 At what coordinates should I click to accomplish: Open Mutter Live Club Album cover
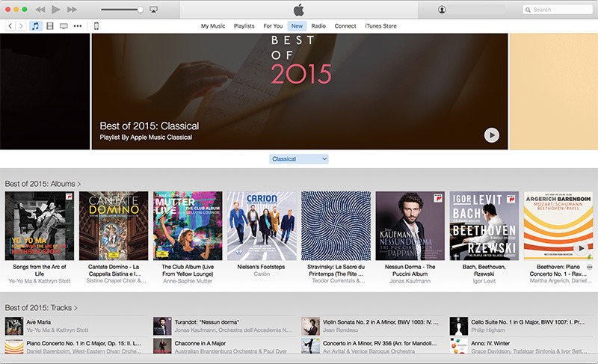(188, 226)
